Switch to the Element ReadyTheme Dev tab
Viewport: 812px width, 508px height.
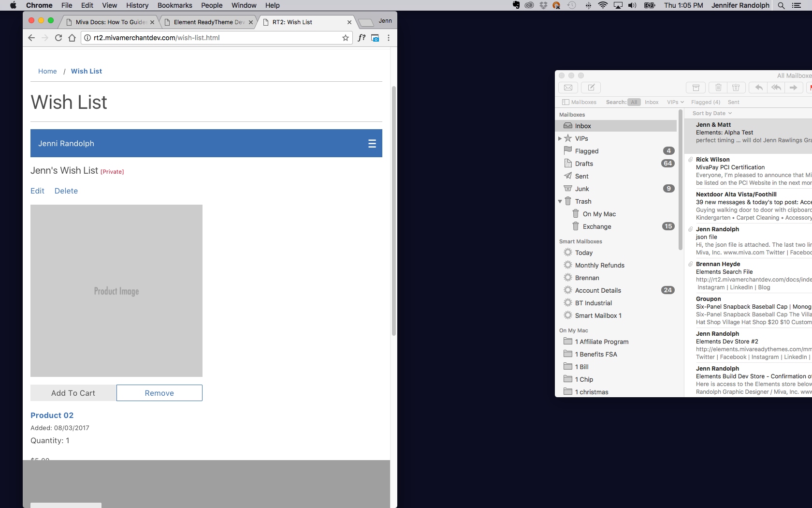pyautogui.click(x=209, y=22)
